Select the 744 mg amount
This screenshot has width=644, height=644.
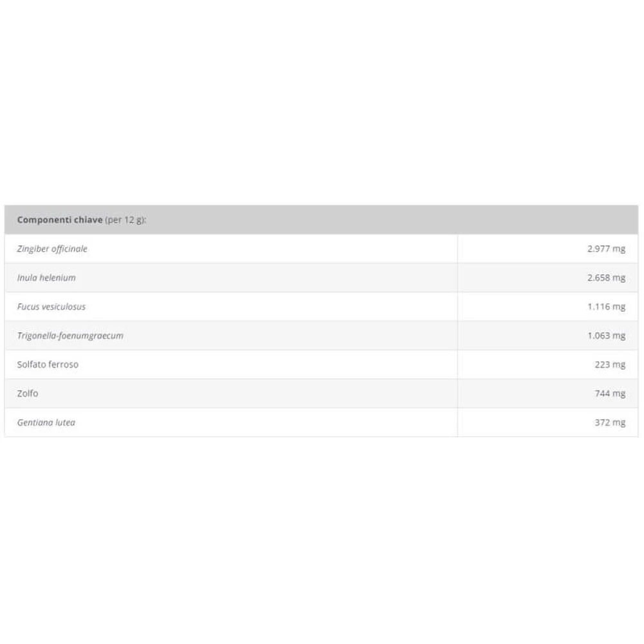pos(610,393)
